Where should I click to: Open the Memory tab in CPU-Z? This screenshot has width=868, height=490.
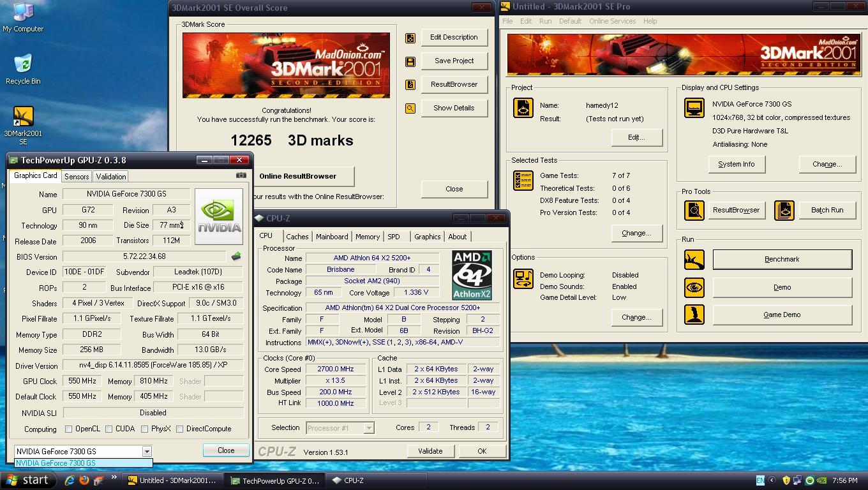[368, 237]
